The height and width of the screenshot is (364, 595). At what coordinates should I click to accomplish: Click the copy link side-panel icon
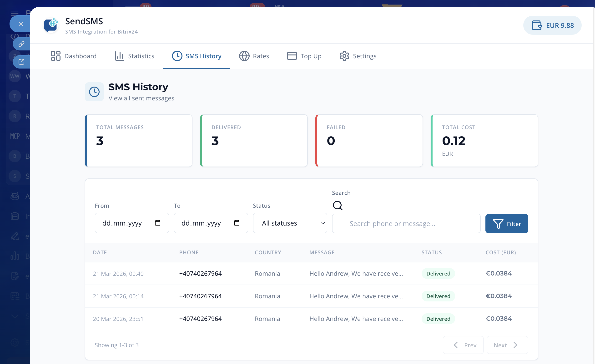coord(21,44)
